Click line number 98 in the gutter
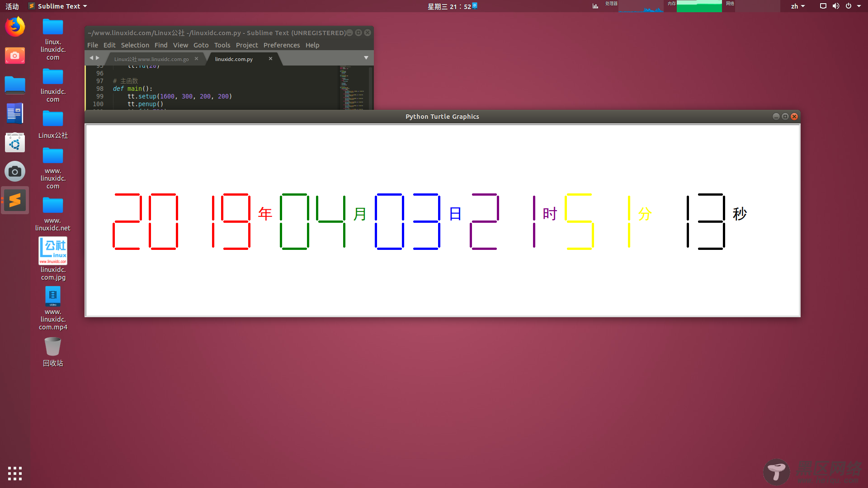 (99, 89)
